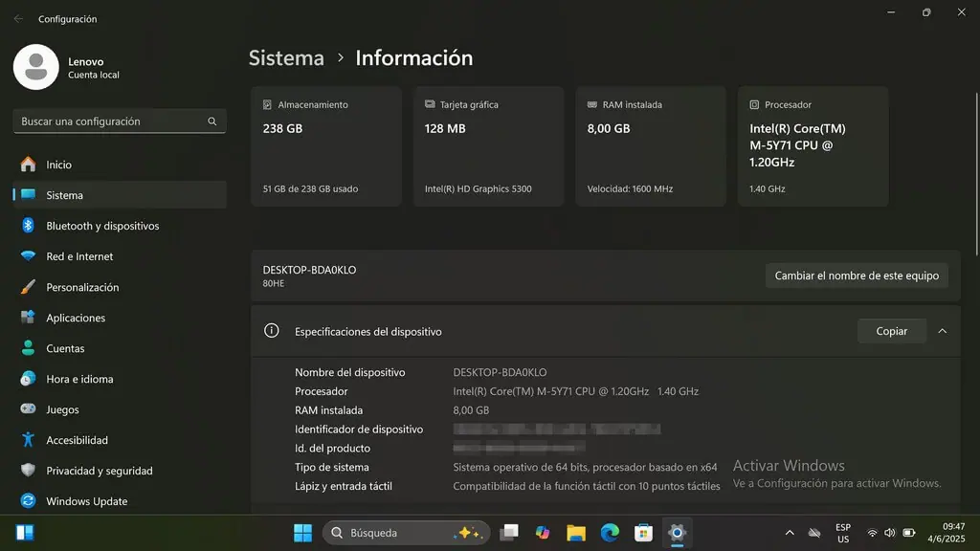
Task: Open the Cuentas section
Action: [120, 348]
